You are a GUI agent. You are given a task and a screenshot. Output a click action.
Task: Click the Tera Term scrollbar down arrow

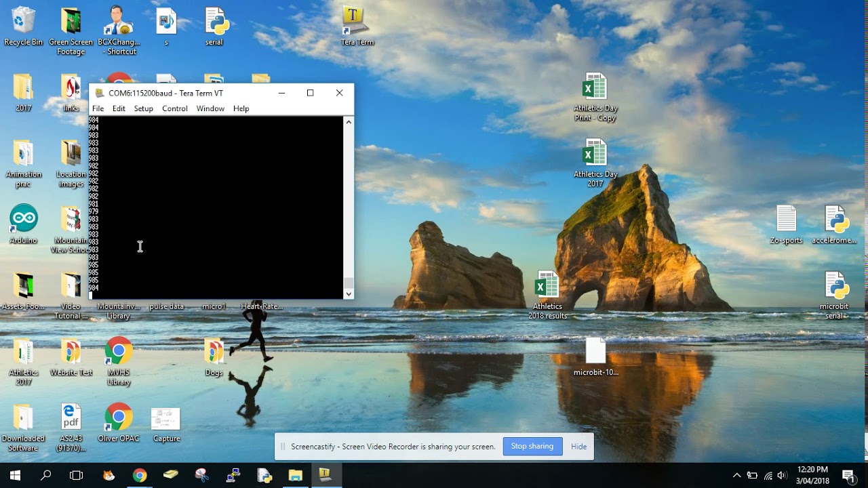(x=349, y=293)
